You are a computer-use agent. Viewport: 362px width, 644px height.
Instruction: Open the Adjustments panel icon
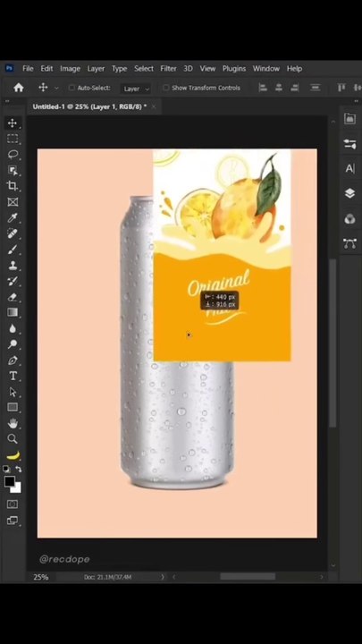pyautogui.click(x=349, y=144)
